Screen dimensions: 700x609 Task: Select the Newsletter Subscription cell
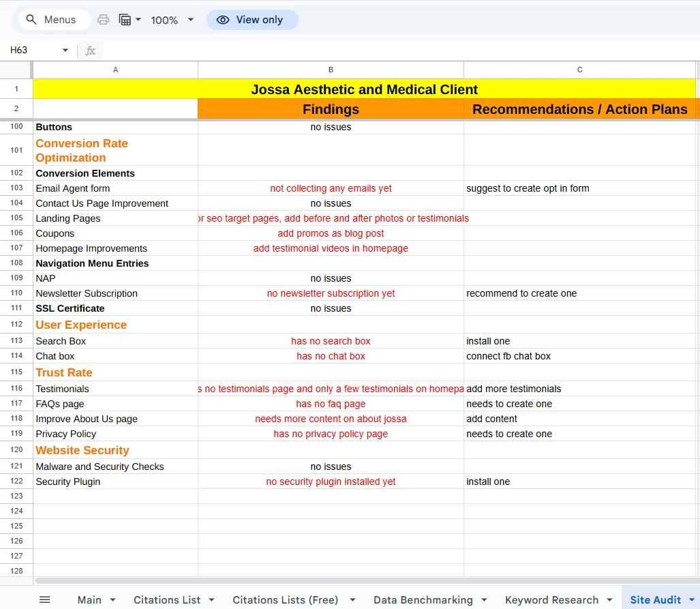(116, 293)
